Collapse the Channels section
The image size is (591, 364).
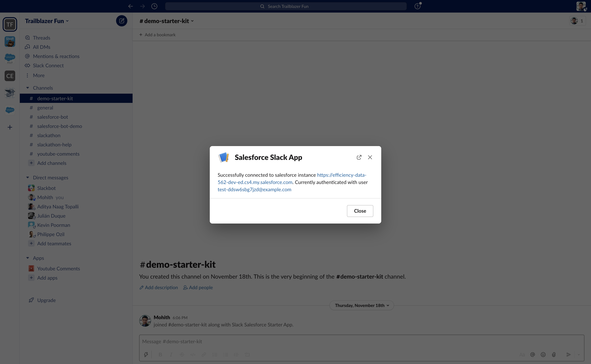pyautogui.click(x=28, y=88)
